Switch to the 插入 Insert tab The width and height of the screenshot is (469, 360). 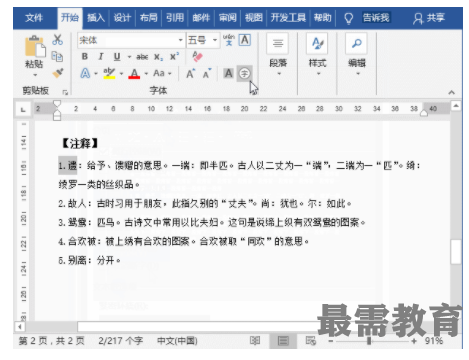[96, 18]
